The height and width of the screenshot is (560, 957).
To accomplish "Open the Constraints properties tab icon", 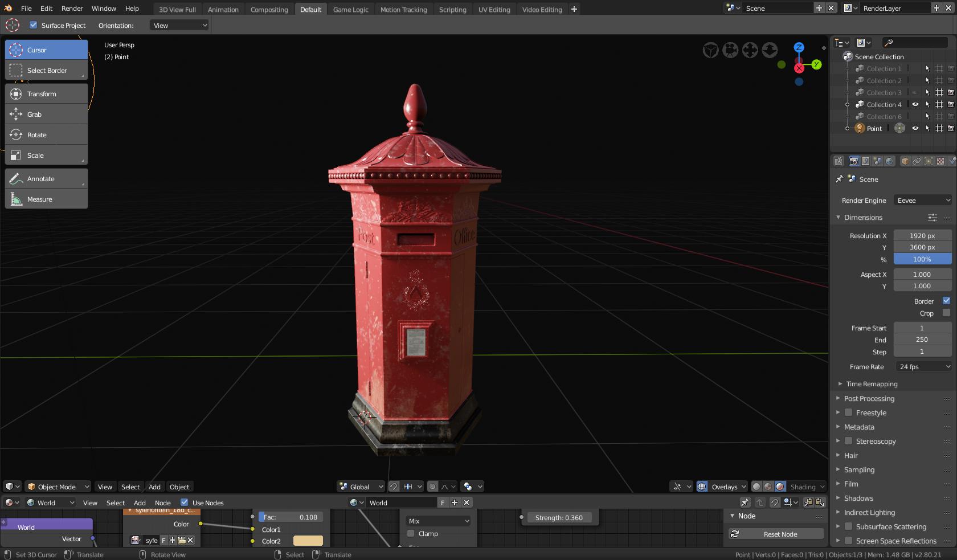I will click(x=917, y=161).
